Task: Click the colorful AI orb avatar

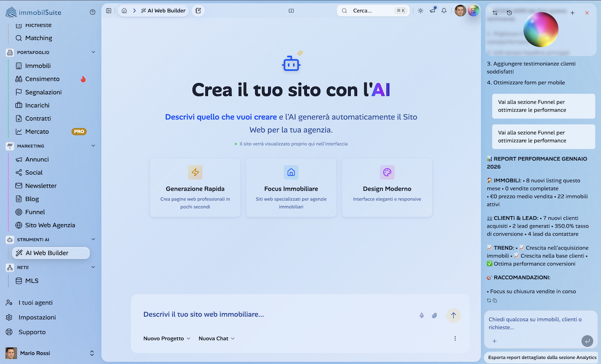Action: pos(541,30)
